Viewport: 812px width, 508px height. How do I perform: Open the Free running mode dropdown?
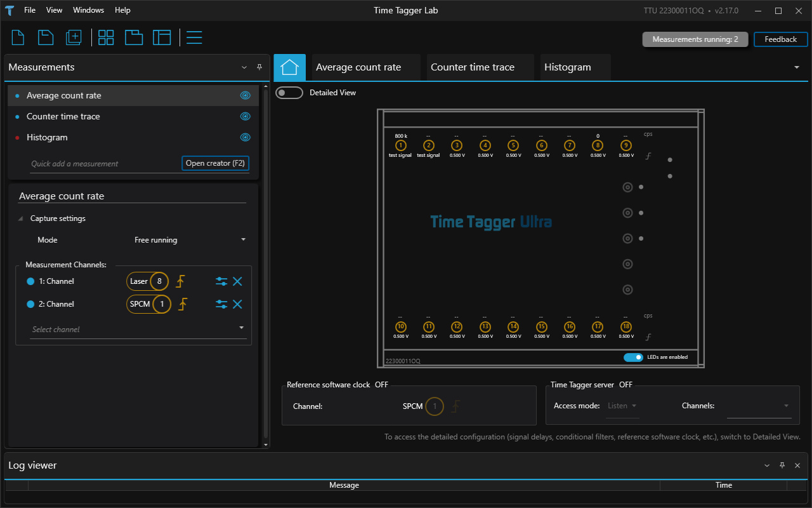coord(190,240)
